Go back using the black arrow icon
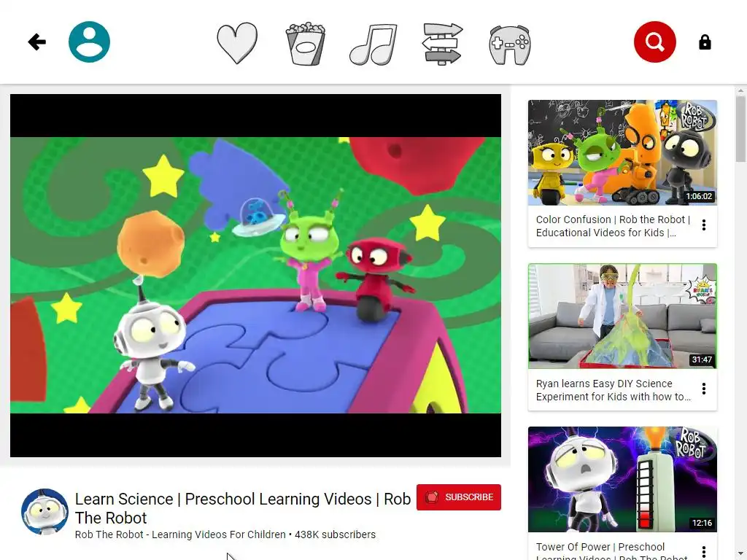The height and width of the screenshot is (560, 747). click(36, 42)
